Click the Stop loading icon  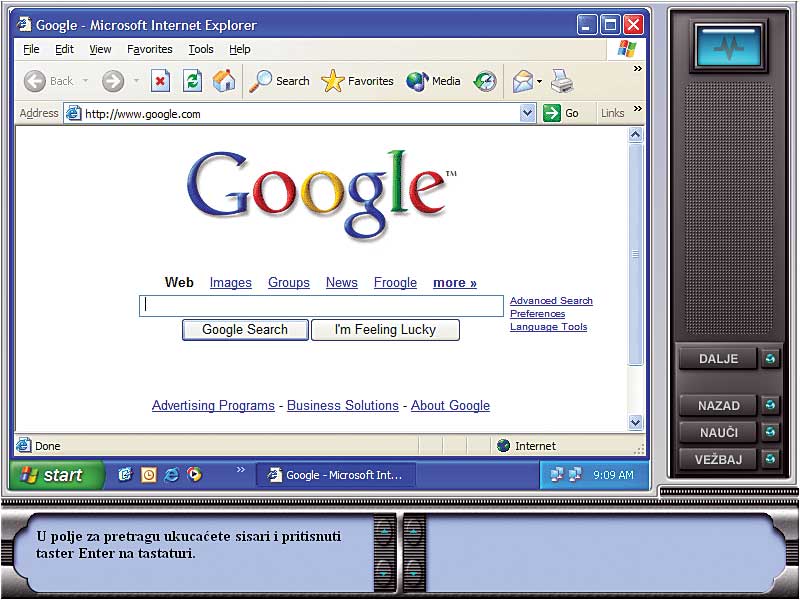pos(160,81)
